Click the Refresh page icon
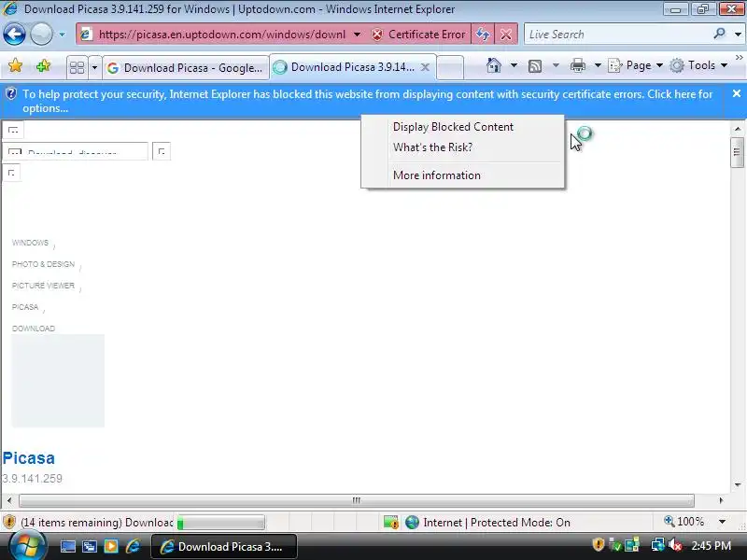Image resolution: width=747 pixels, height=560 pixels. pos(483,35)
